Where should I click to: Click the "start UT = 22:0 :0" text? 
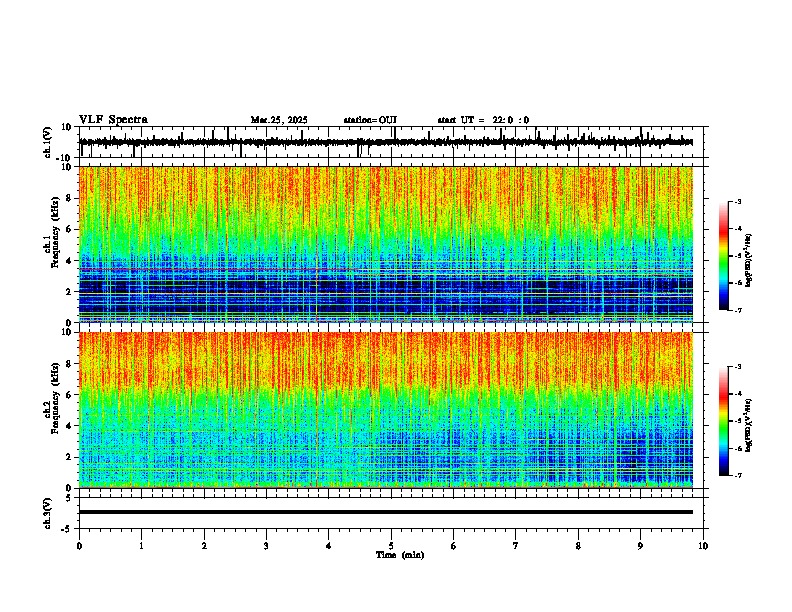[483, 120]
